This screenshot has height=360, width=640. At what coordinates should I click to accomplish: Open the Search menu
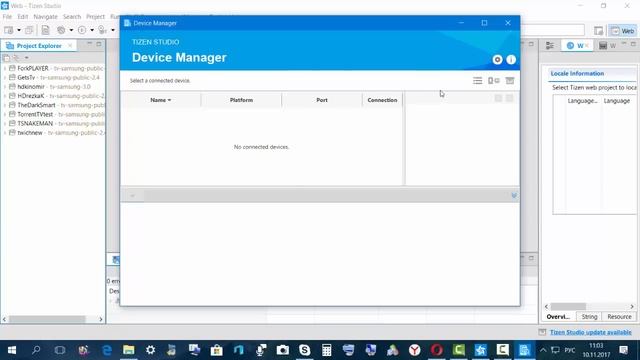coord(72,17)
